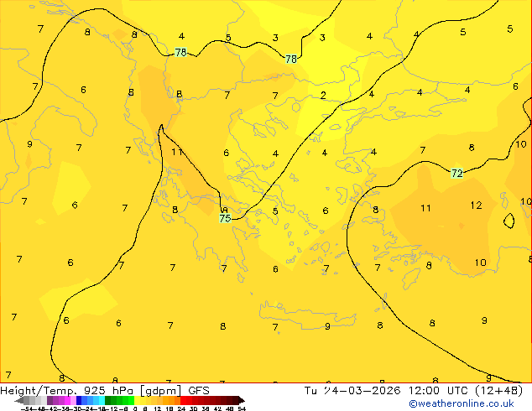Pick the yellow legend swatch above 0

pyautogui.click(x=137, y=400)
